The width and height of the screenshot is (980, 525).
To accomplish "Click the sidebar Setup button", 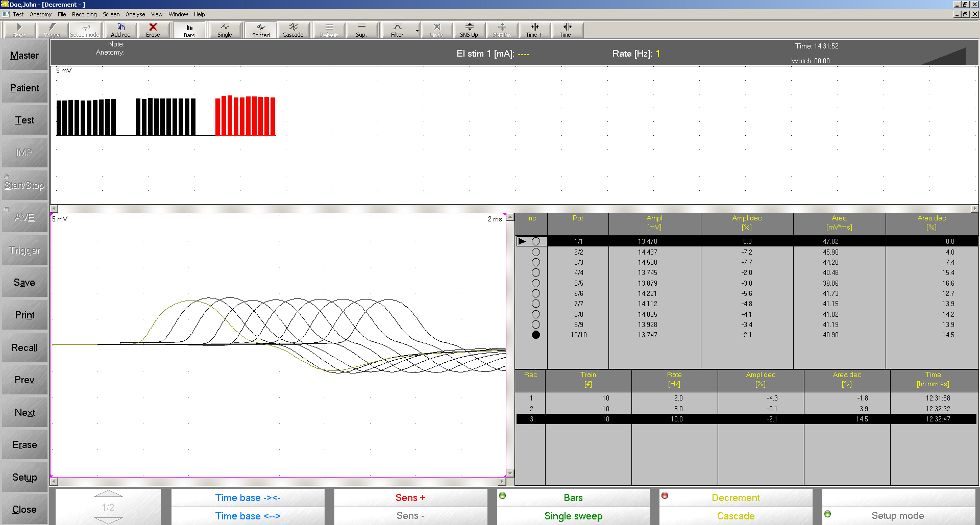I will (24, 477).
